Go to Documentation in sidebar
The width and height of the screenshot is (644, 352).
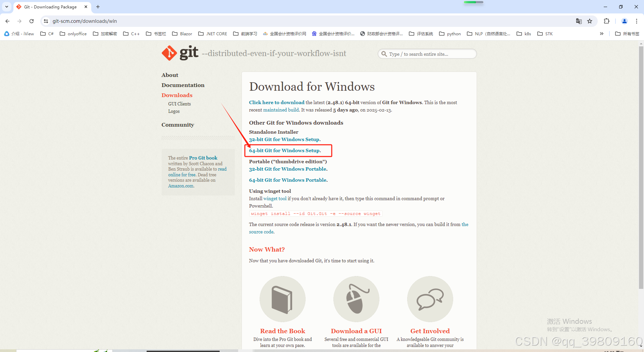[183, 85]
